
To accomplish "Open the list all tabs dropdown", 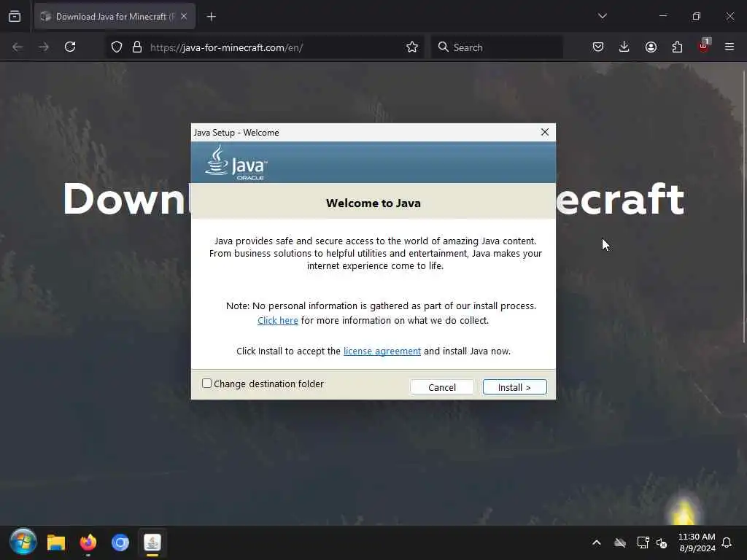I will pos(602,16).
